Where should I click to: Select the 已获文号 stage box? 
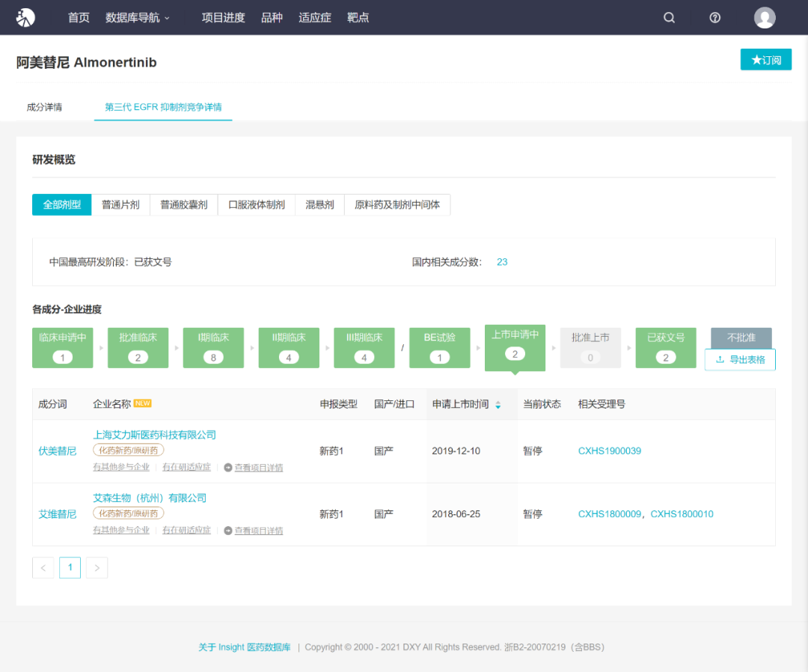(x=666, y=348)
